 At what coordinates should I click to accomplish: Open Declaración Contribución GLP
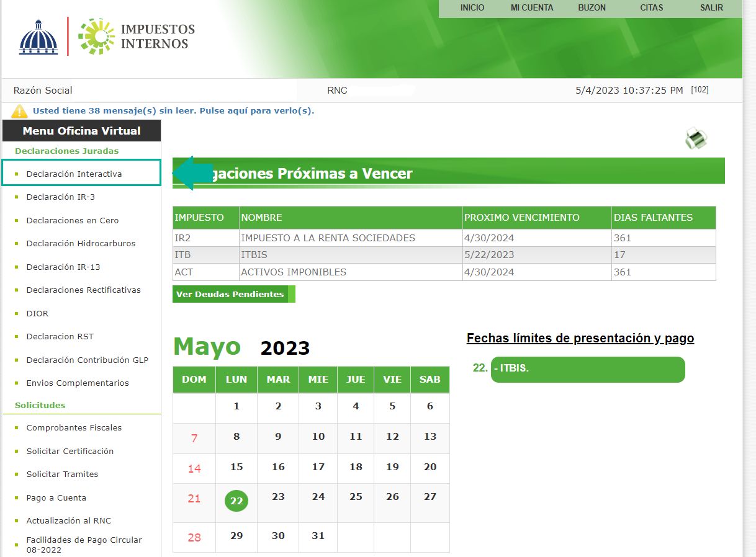[x=87, y=360]
